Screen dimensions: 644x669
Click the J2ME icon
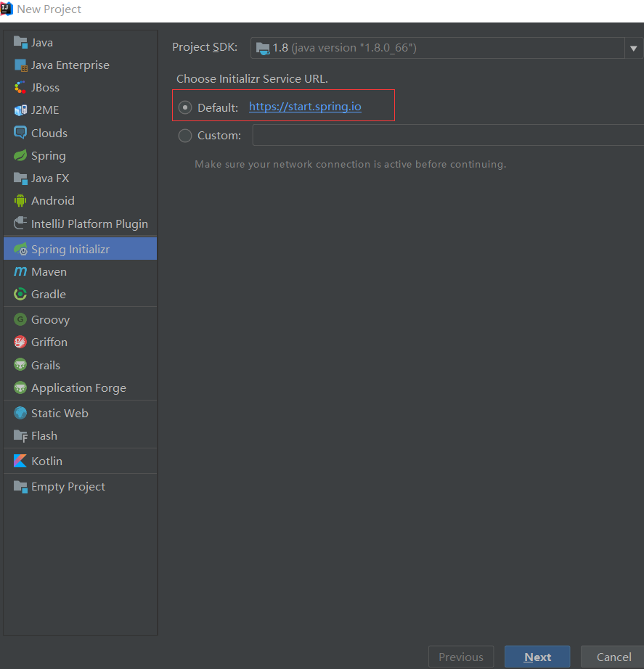point(20,110)
